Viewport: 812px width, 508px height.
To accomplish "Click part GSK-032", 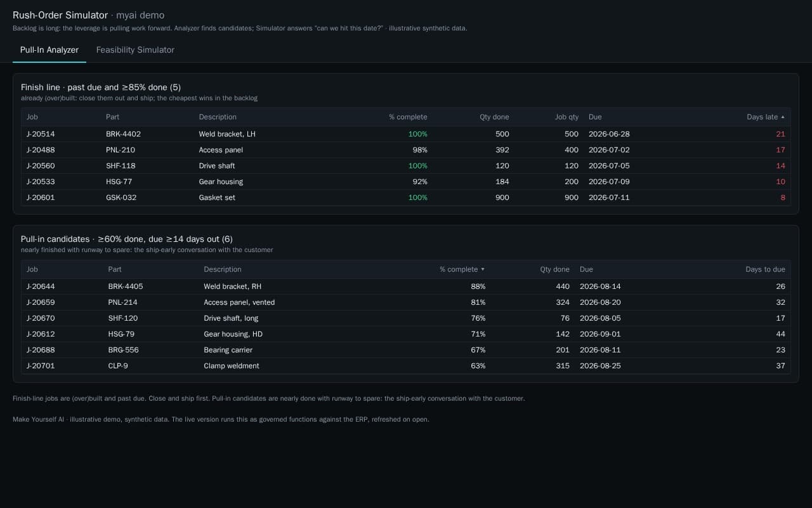I will pyautogui.click(x=121, y=197).
